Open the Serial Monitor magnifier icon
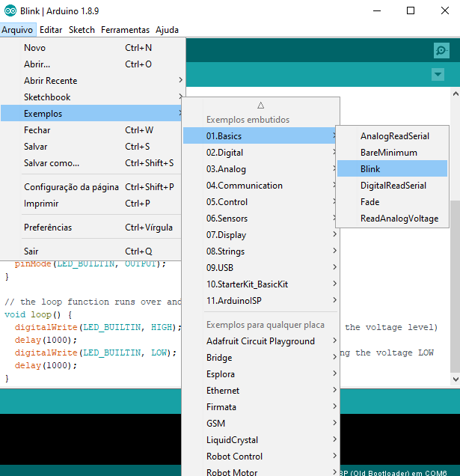 [441, 50]
